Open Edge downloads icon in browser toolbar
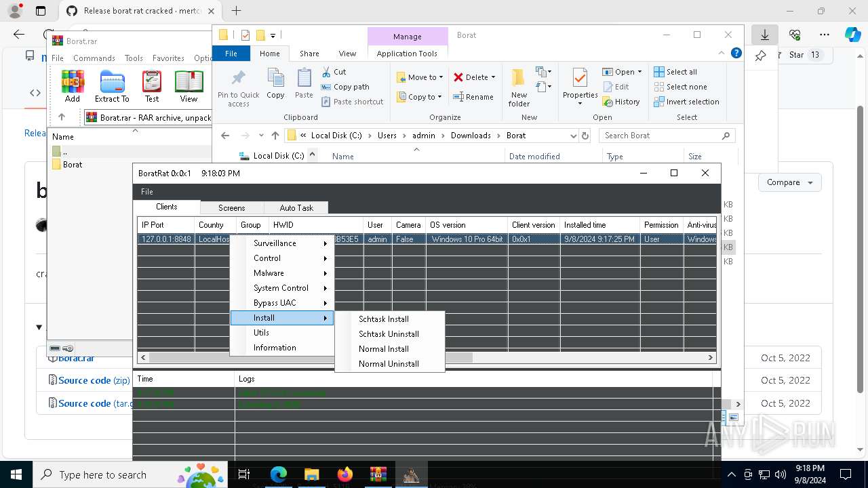 [764, 35]
